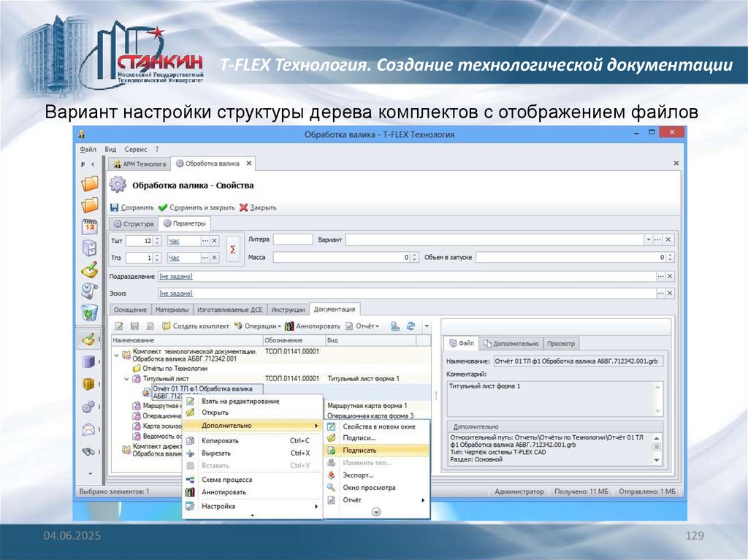The height and width of the screenshot is (560, 748).
Task: Click Сохранить и закрыть button
Action: tap(196, 207)
